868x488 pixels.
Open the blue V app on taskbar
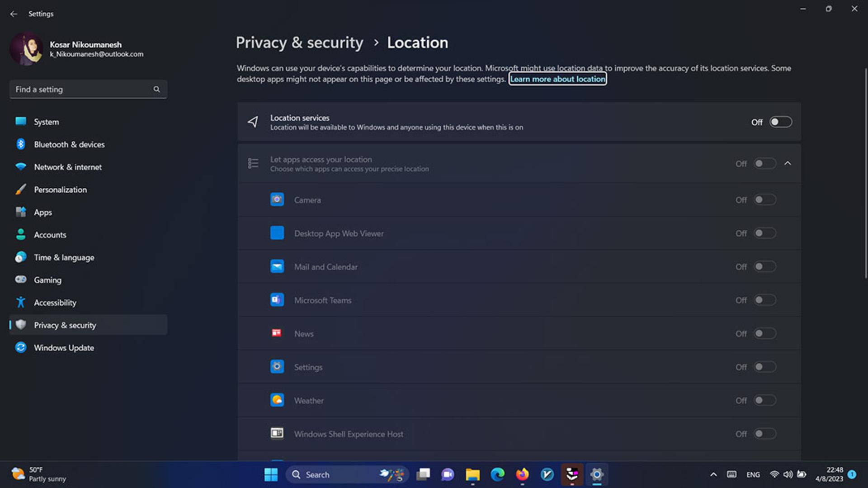(547, 474)
